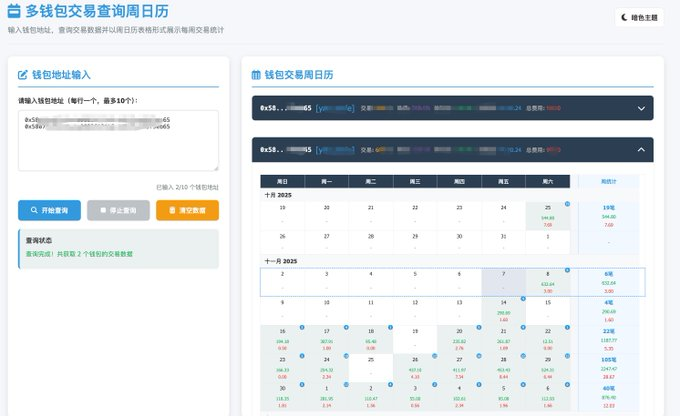
Task: Open the info badge on November 24 cell
Action: tap(346, 356)
